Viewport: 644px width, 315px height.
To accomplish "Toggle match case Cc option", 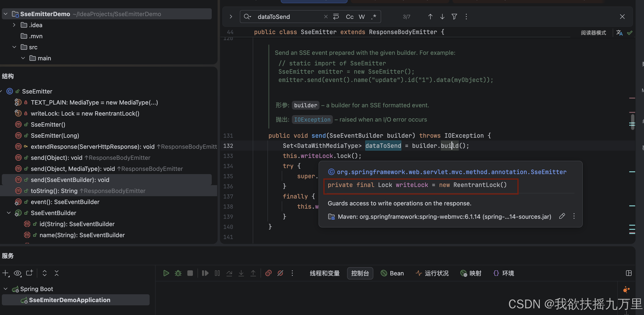I will pyautogui.click(x=349, y=17).
